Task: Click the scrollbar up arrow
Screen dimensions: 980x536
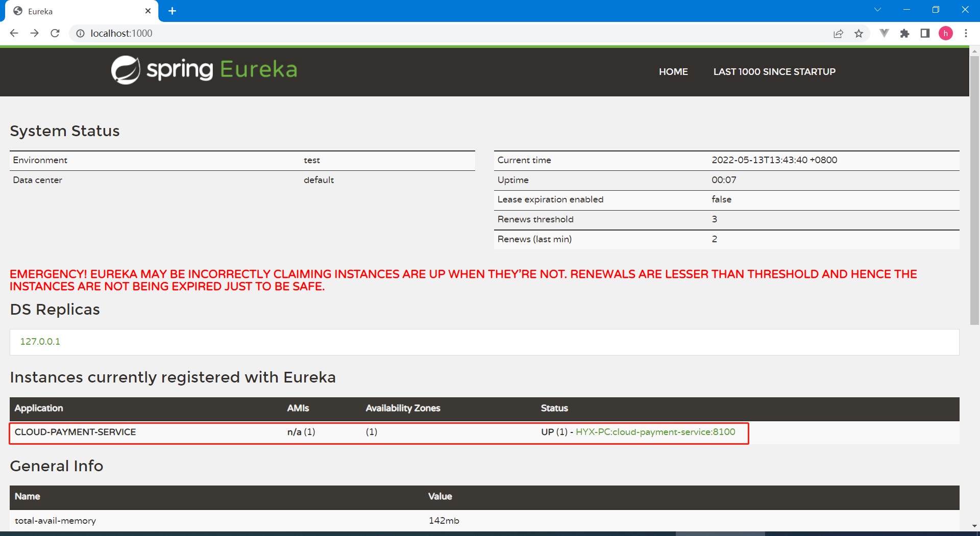Action: click(x=974, y=51)
